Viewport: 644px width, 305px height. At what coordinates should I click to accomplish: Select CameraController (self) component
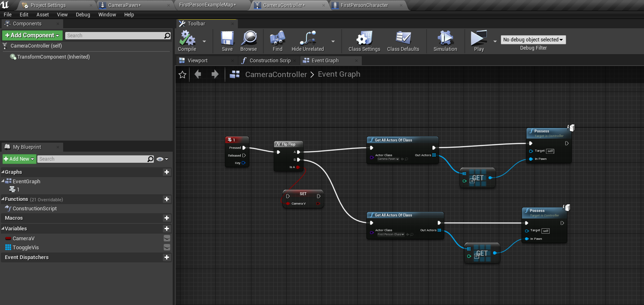[36, 46]
